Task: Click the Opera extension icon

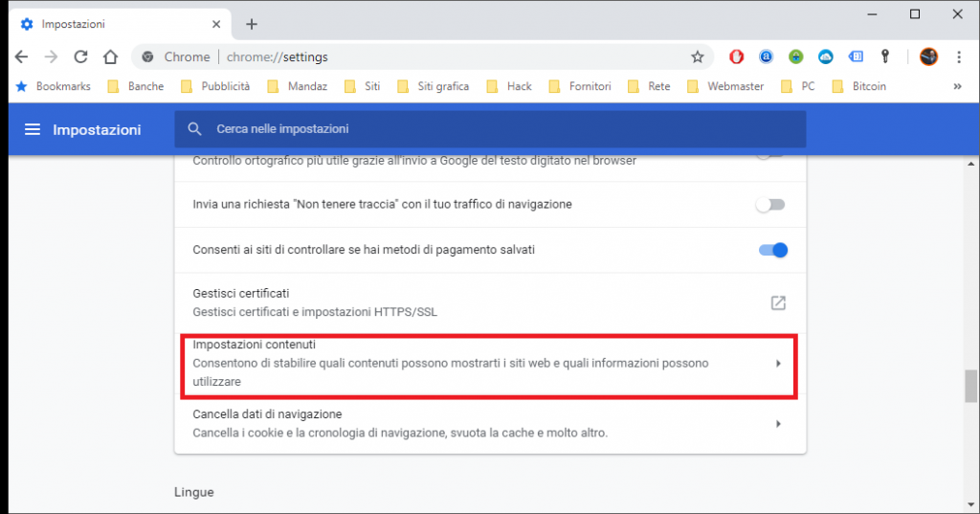Action: (x=736, y=56)
